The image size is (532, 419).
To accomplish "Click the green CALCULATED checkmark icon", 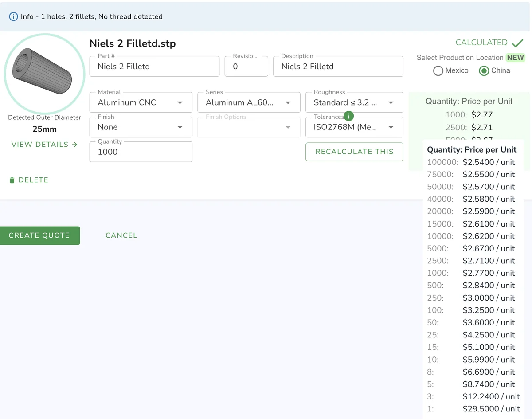I will [518, 43].
